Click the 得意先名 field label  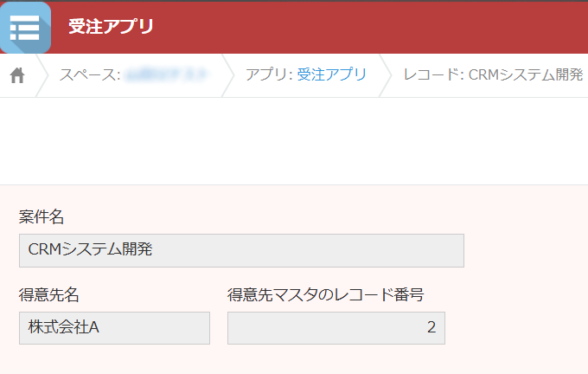click(48, 294)
